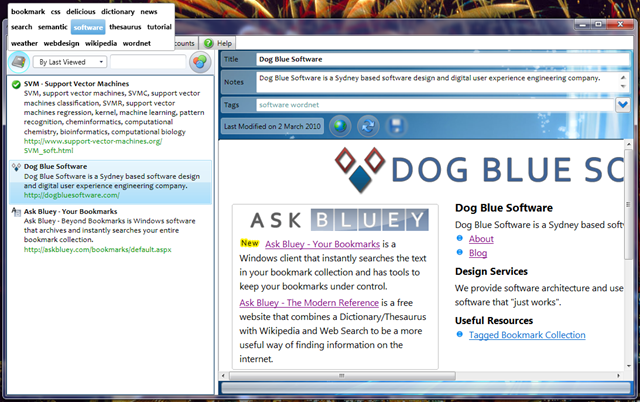Open the About link
Viewport: 640px width, 402px height.
point(481,239)
